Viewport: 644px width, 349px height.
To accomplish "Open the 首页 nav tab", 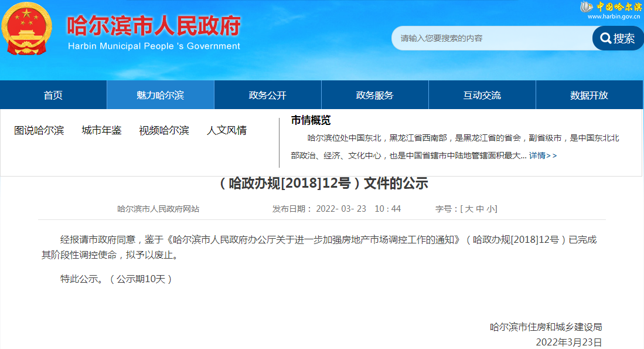I will tap(53, 95).
